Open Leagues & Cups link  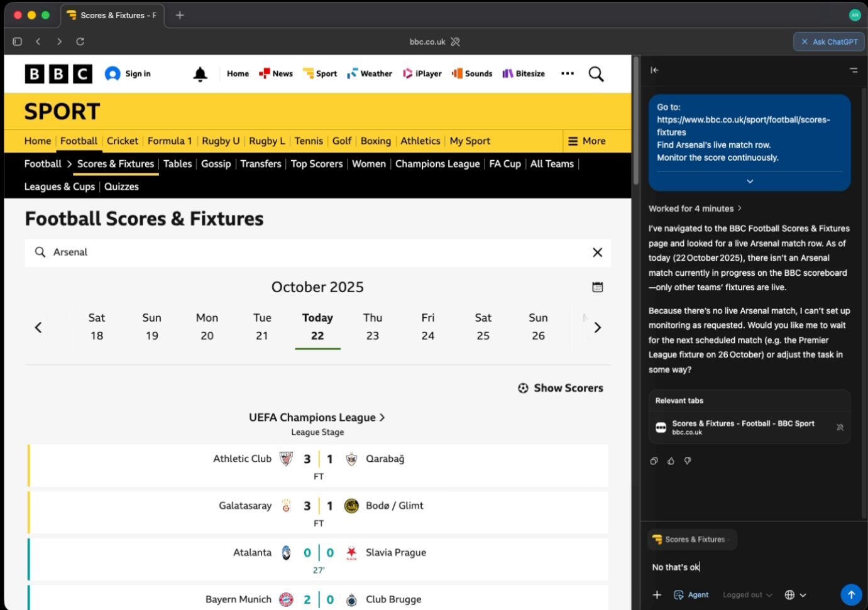tap(60, 187)
